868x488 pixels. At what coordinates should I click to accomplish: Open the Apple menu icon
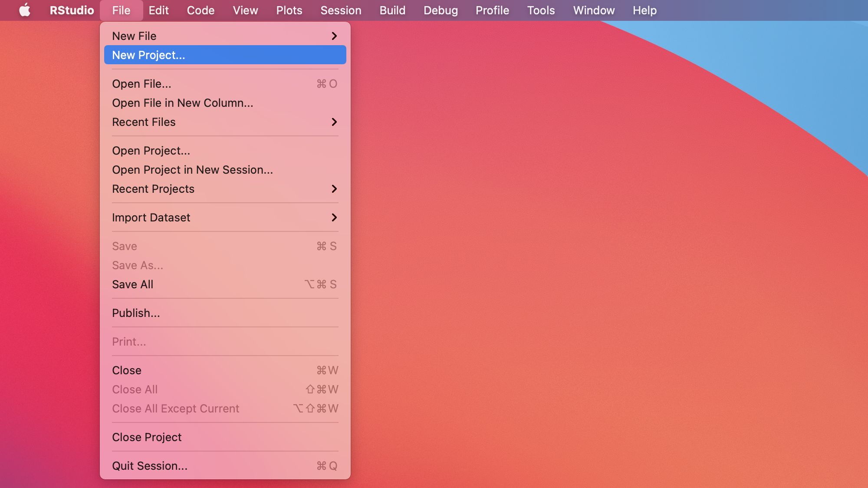tap(25, 10)
